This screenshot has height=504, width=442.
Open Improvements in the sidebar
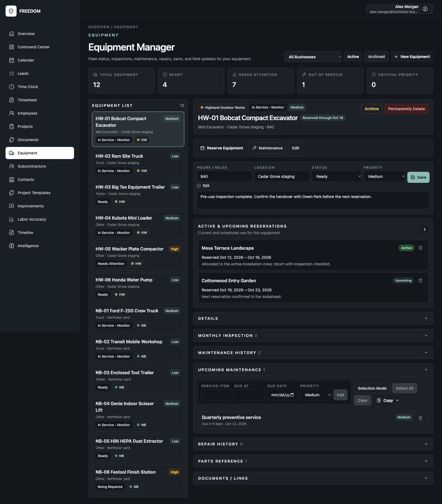[x=40, y=206]
